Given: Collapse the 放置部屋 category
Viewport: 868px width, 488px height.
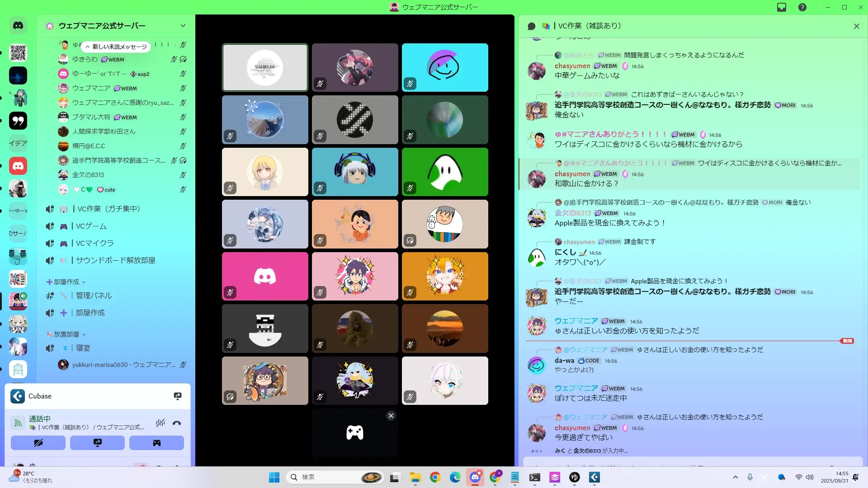Looking at the screenshot, I should 66,334.
